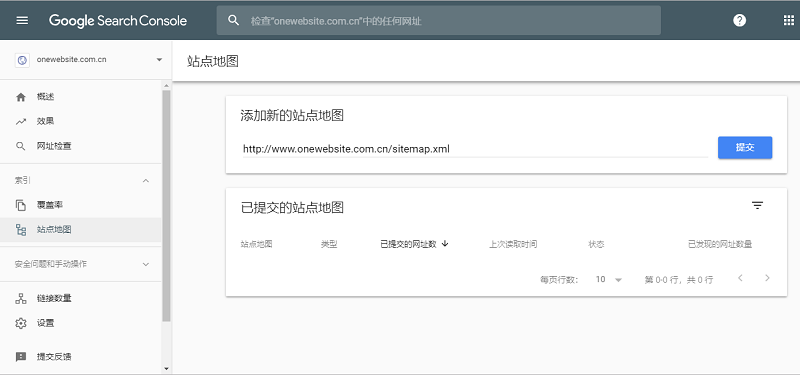This screenshot has width=800, height=375.
Task: Click the 安全问题和手动操作 section heading
Action: pyautogui.click(x=51, y=264)
